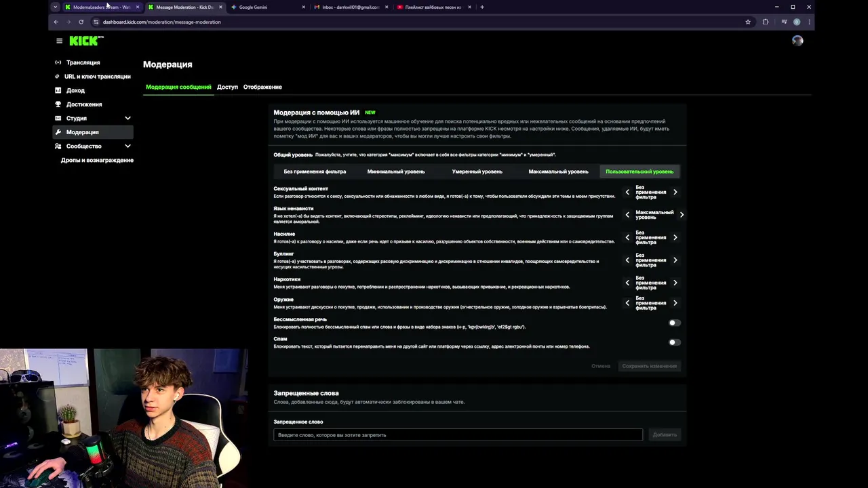Viewport: 868px width, 488px height.
Task: Bookmark the page with the star icon
Action: [748, 22]
